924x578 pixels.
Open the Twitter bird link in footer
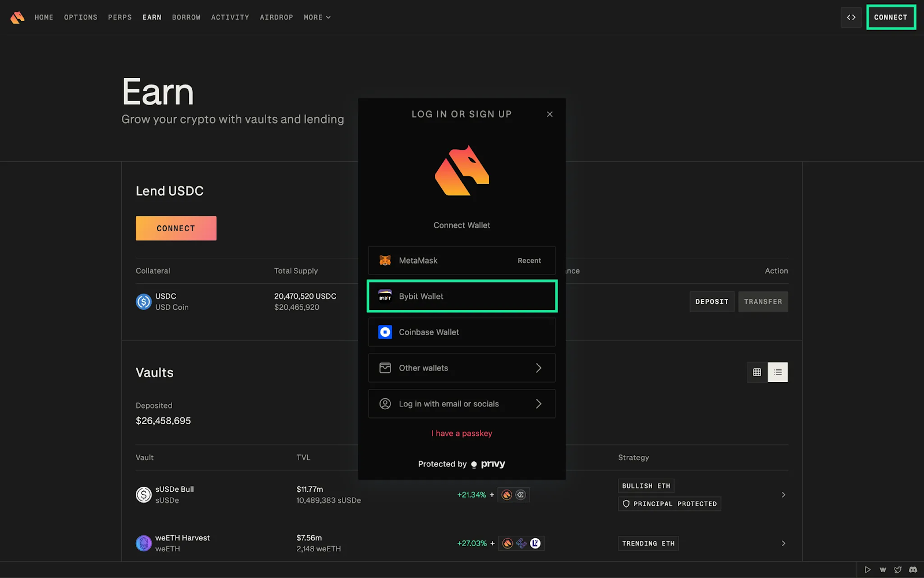click(897, 570)
